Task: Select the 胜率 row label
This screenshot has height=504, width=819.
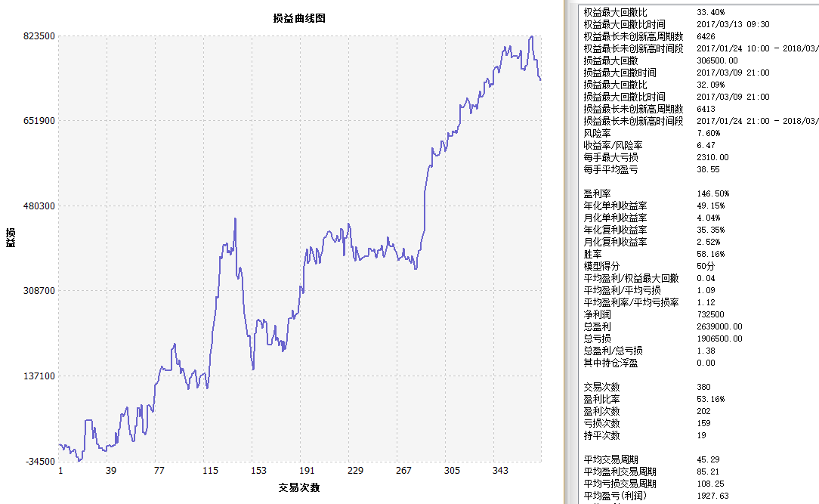Action: [593, 254]
